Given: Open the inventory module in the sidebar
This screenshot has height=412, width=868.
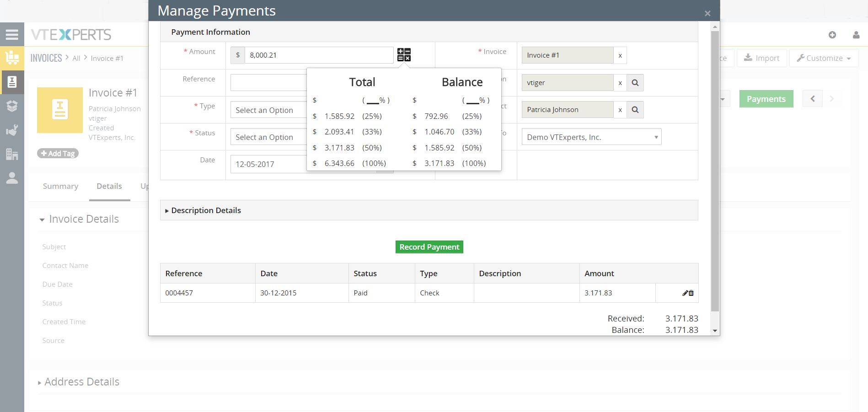Looking at the screenshot, I should point(12,58).
